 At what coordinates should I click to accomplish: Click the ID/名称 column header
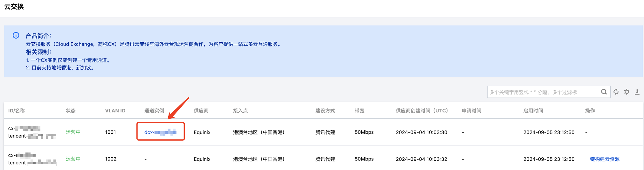pos(17,110)
